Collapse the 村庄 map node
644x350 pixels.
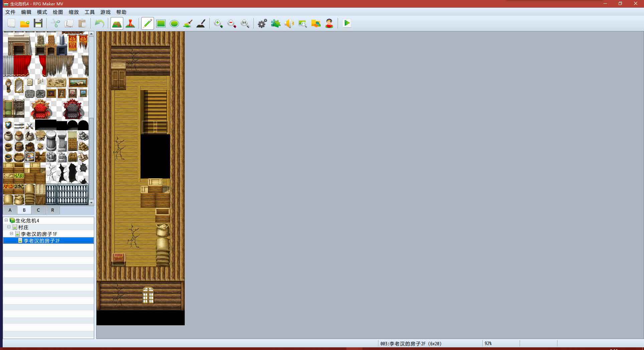9,227
